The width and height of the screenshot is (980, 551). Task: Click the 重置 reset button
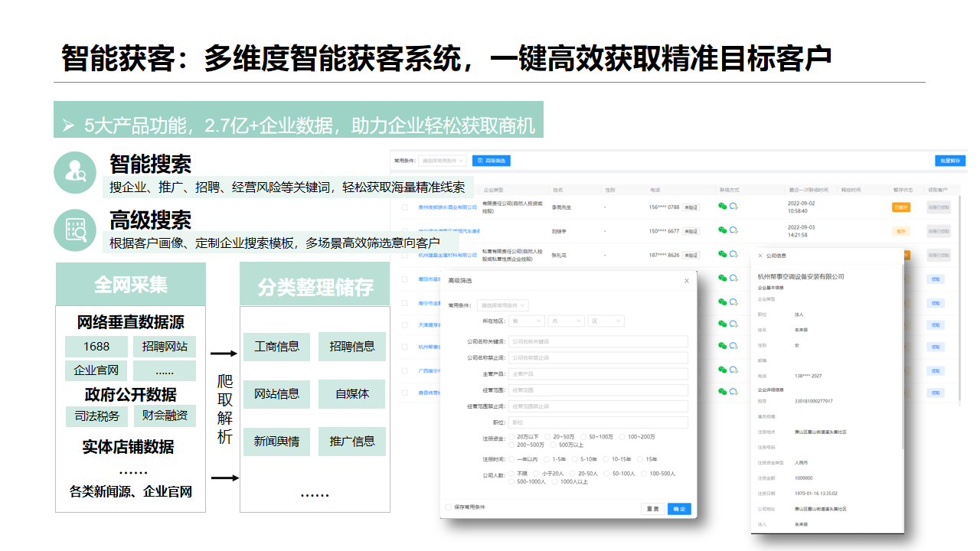[652, 509]
